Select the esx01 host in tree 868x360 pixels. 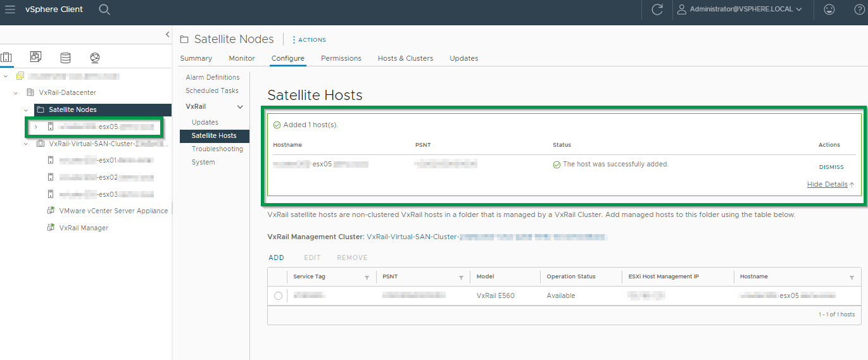107,160
